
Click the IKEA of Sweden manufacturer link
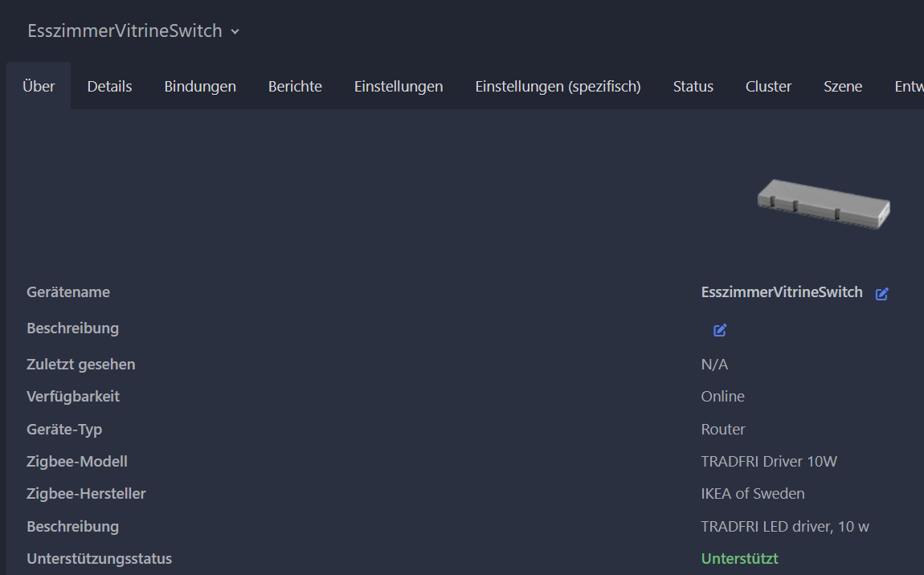[x=753, y=494]
